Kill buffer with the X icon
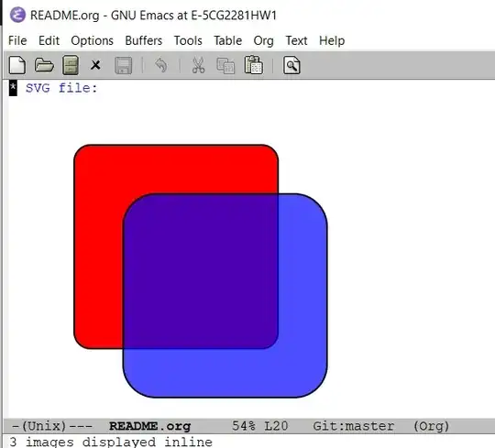This screenshot has height=448, width=495. click(x=95, y=65)
